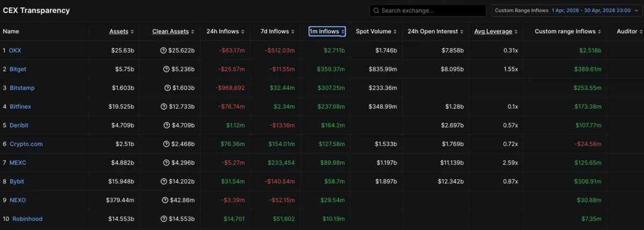Sort by Custom range Inflows column
644x230 pixels.
pos(568,32)
